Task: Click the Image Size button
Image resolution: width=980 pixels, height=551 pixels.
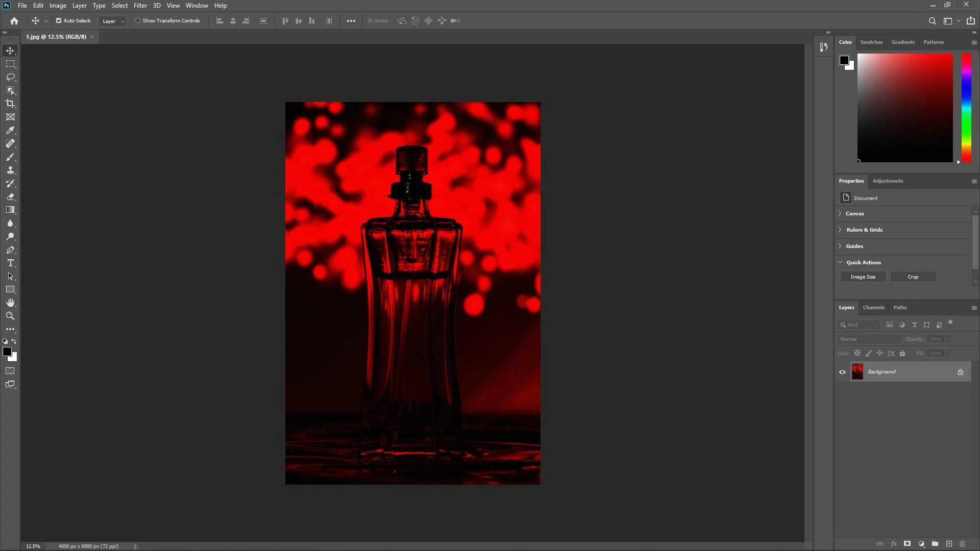Action: [863, 277]
